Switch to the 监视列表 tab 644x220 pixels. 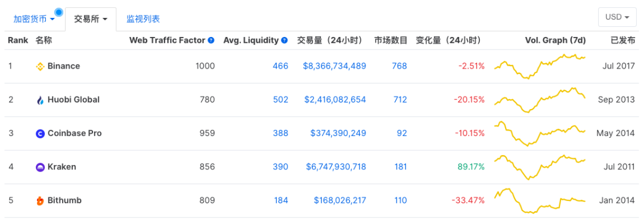click(x=143, y=19)
